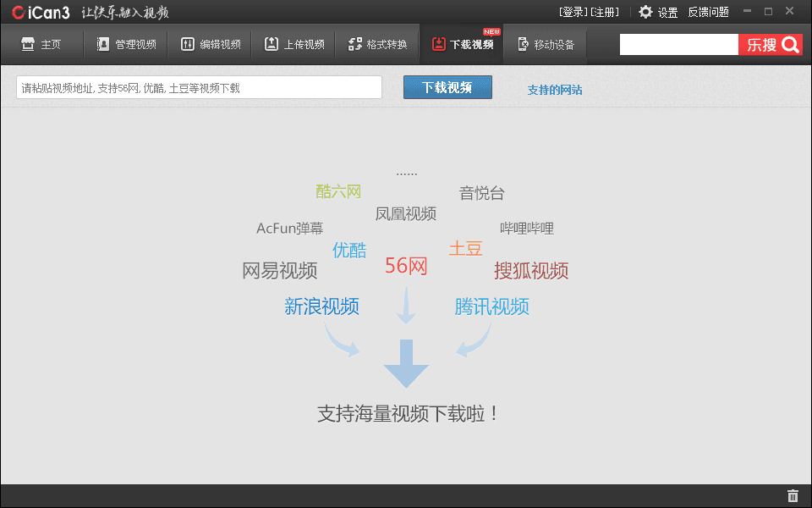Click the 搜狐视频 site label
Screen dimensions: 812x508
(531, 270)
